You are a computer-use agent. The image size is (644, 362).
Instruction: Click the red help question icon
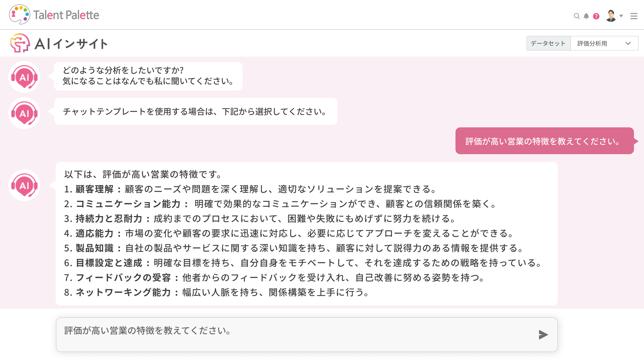(596, 16)
